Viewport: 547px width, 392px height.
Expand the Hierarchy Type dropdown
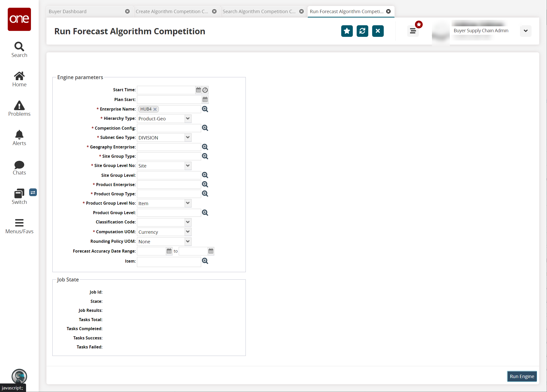(188, 119)
